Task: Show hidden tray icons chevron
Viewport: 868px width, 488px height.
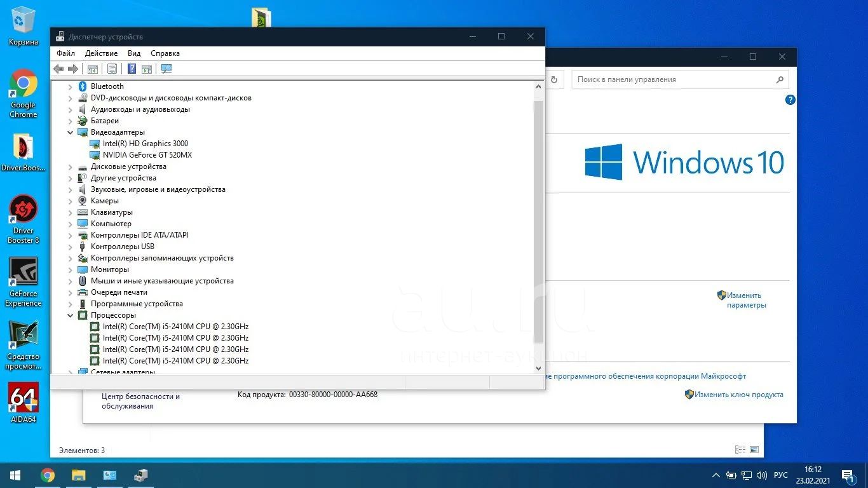Action: 716,475
